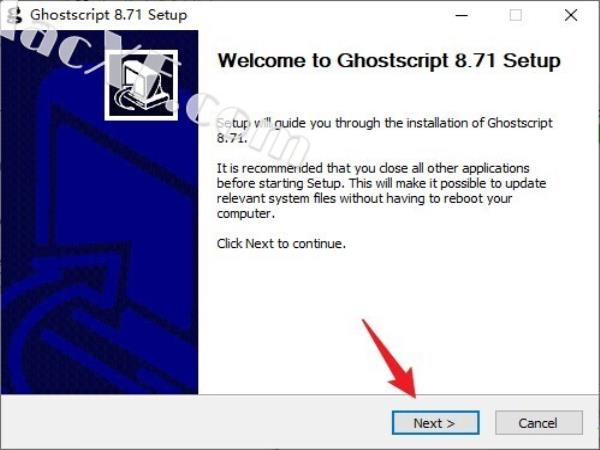Click the 'relevant system files' text line
Screen dimensions: 600x450
coord(364,198)
